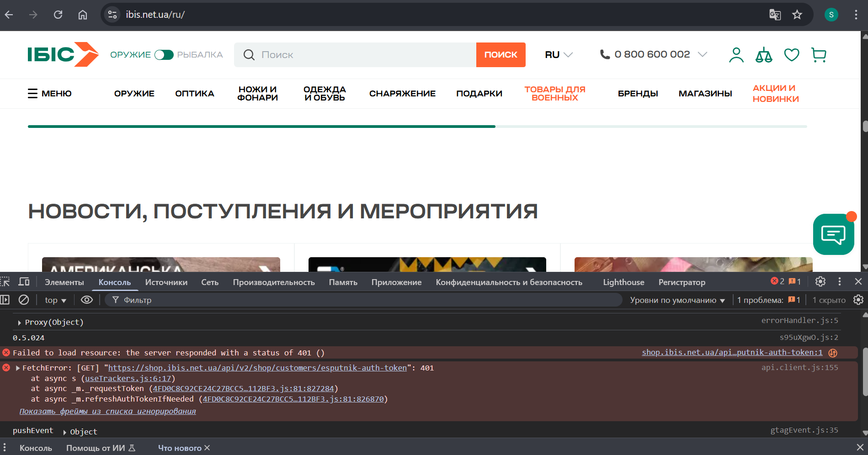Expand the FetchError stack trace
Screen dimensions: 868x455
point(18,368)
